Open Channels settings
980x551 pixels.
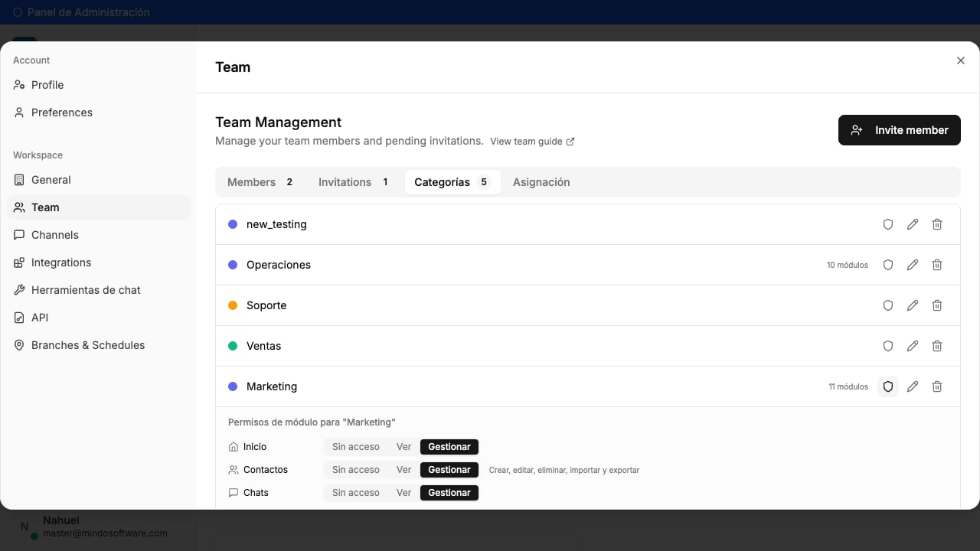coord(99,235)
